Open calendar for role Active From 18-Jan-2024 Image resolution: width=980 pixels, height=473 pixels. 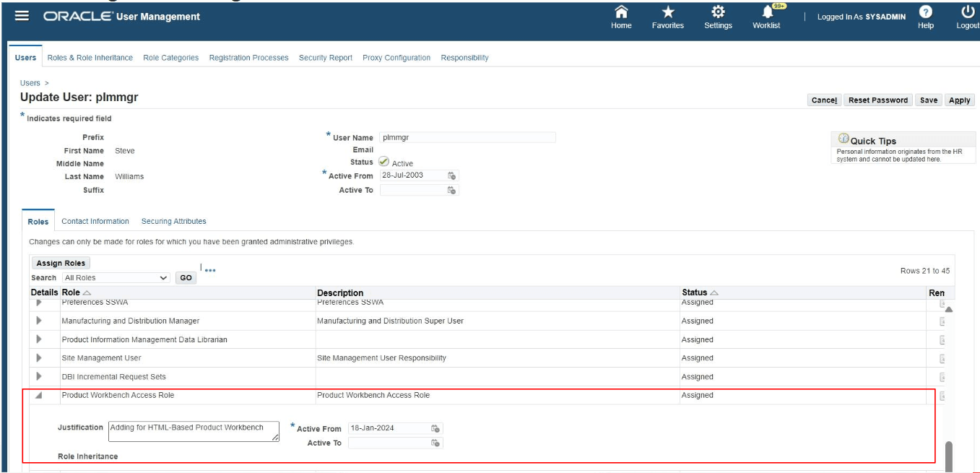point(435,428)
